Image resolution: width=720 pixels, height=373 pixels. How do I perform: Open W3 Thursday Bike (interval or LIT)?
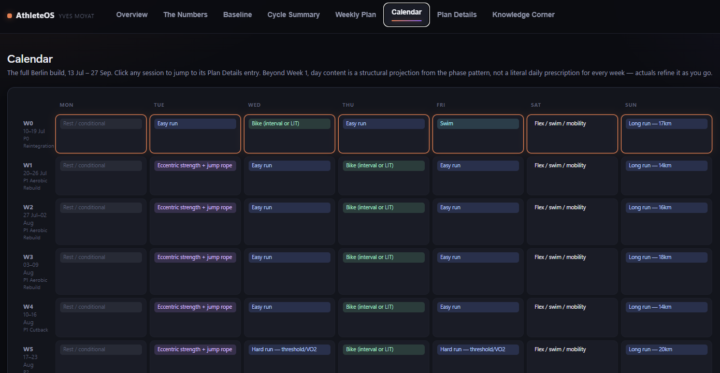click(384, 257)
